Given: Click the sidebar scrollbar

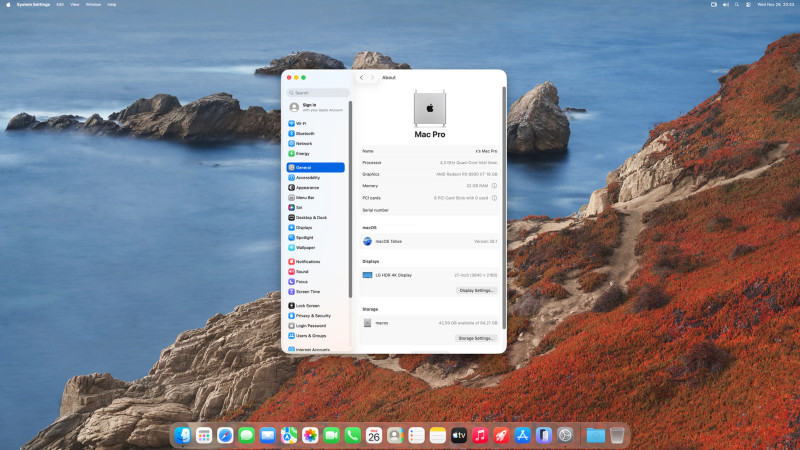Looking at the screenshot, I should pyautogui.click(x=351, y=199).
